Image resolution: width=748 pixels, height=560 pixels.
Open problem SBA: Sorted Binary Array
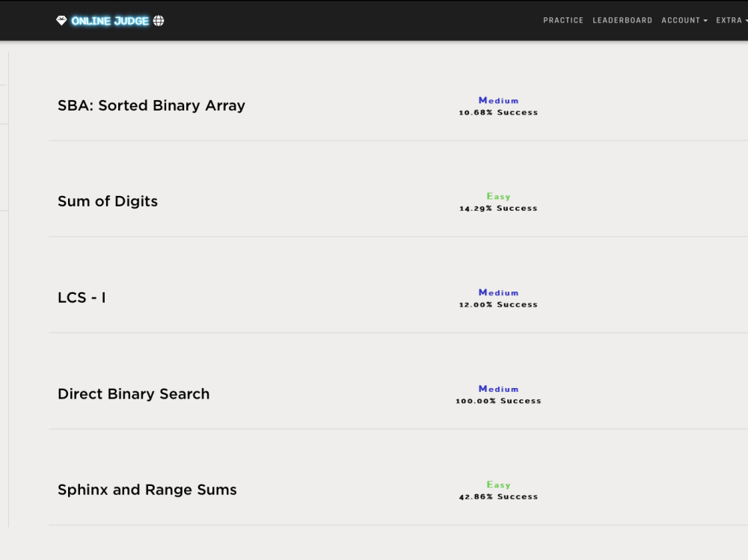(151, 105)
